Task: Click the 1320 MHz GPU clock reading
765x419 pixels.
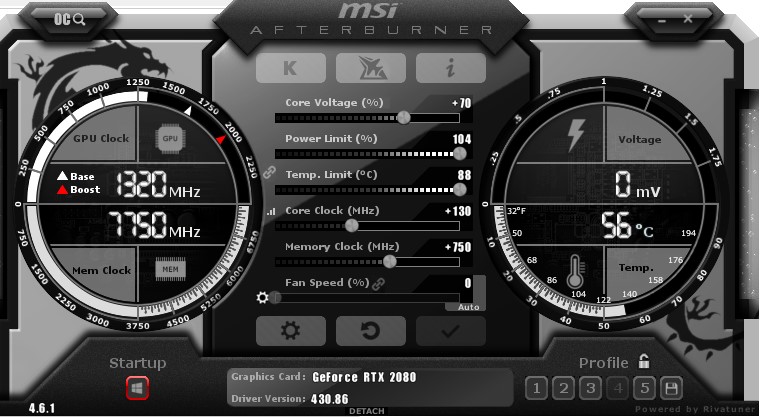Action: pyautogui.click(x=158, y=184)
